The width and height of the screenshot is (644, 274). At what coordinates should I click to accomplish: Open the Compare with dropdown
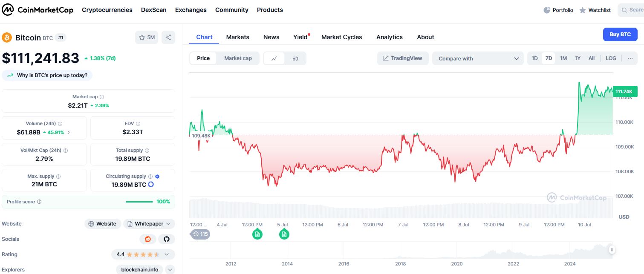478,58
